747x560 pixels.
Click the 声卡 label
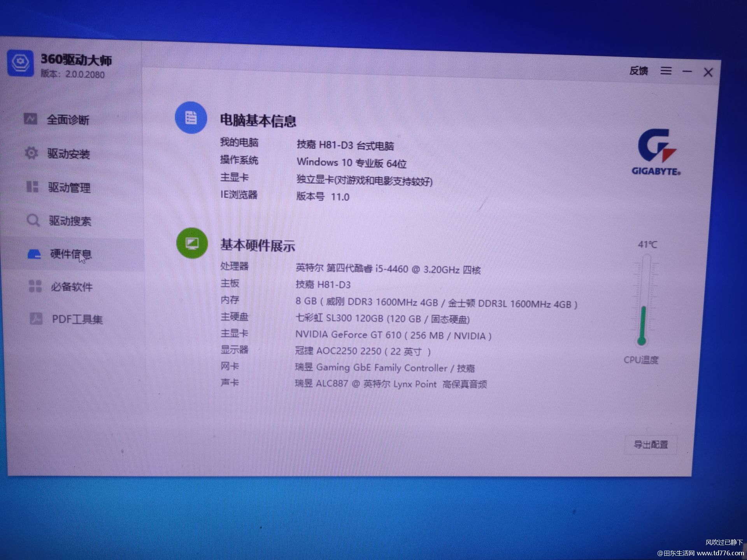(x=230, y=383)
